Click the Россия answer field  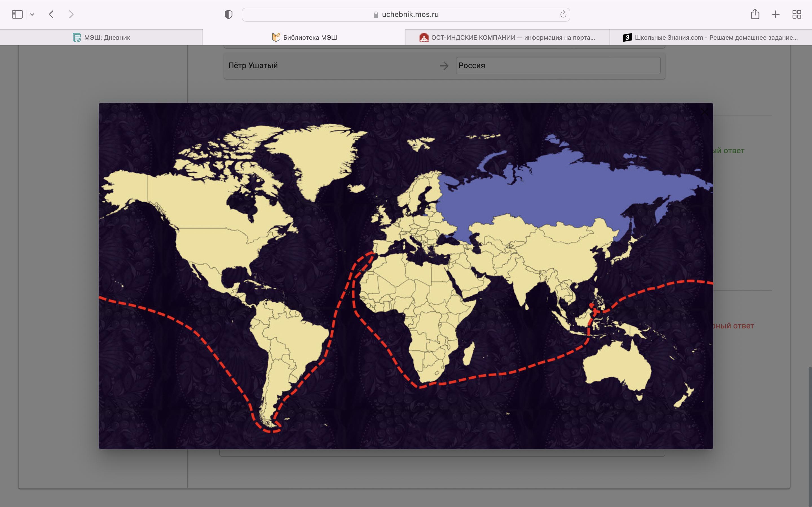[558, 66]
